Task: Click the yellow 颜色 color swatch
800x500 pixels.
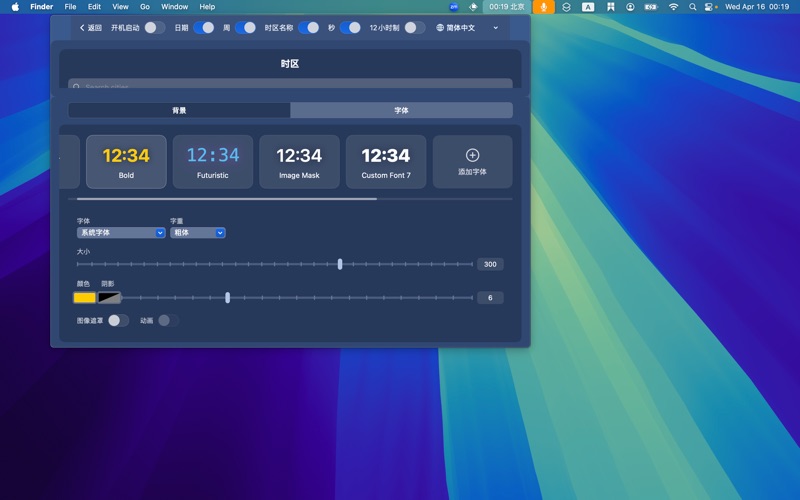Action: point(85,298)
